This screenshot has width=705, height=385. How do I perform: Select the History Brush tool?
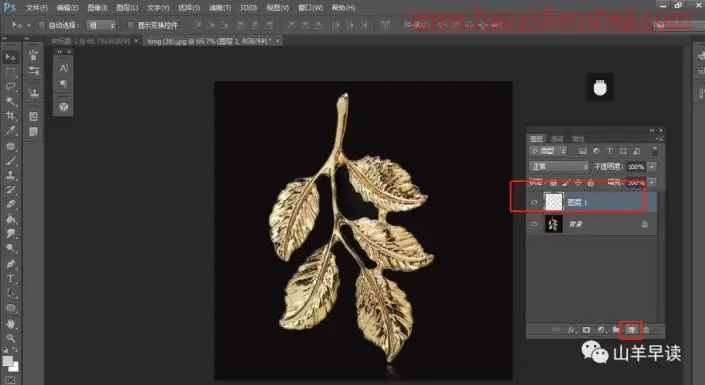10,190
